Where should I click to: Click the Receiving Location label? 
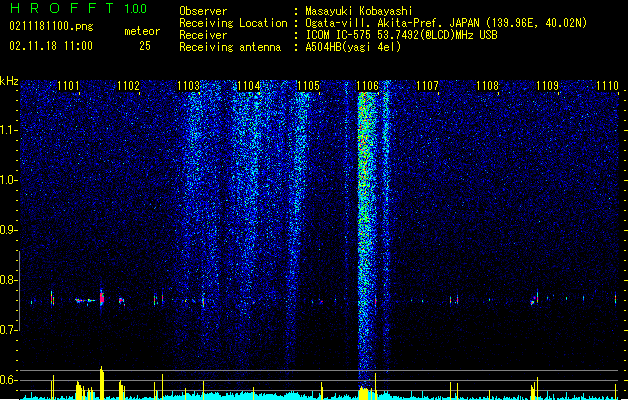coord(233,23)
